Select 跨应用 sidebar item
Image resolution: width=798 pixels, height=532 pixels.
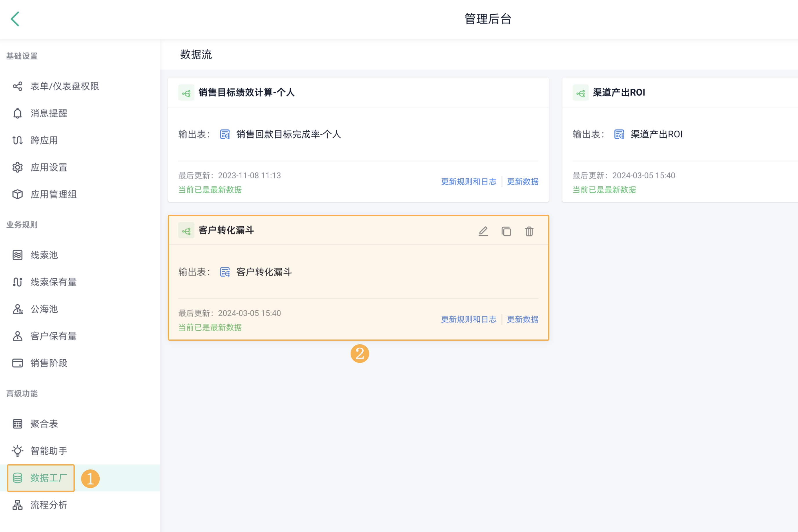pyautogui.click(x=44, y=140)
